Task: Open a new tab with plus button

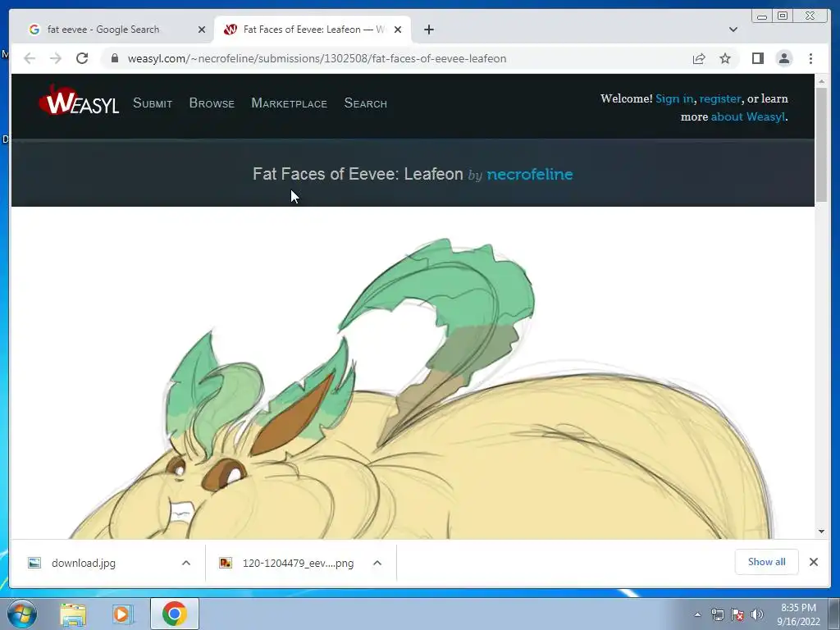Action: [428, 30]
